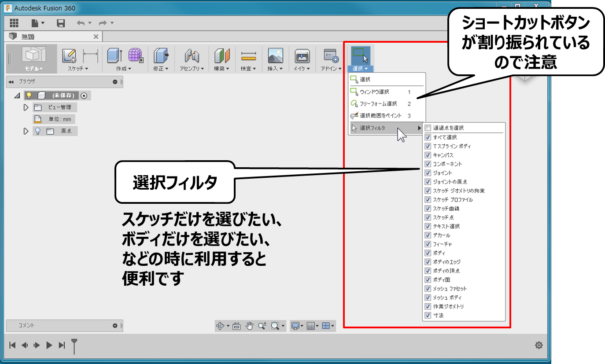Screen dimensions: 605x364
Task: Click the extrude box icon
Action: [115, 55]
